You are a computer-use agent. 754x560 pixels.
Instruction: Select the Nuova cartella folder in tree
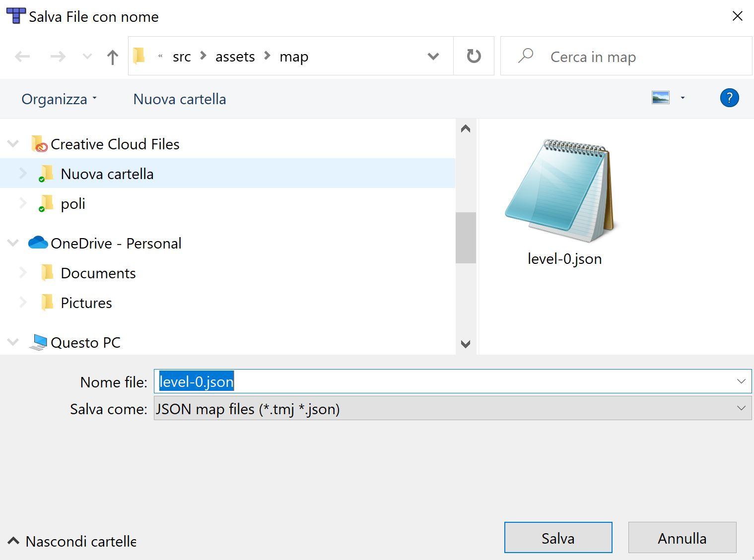click(107, 174)
